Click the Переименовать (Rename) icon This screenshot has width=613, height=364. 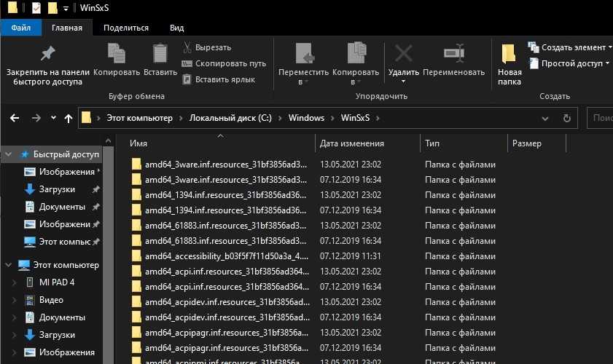pos(453,54)
